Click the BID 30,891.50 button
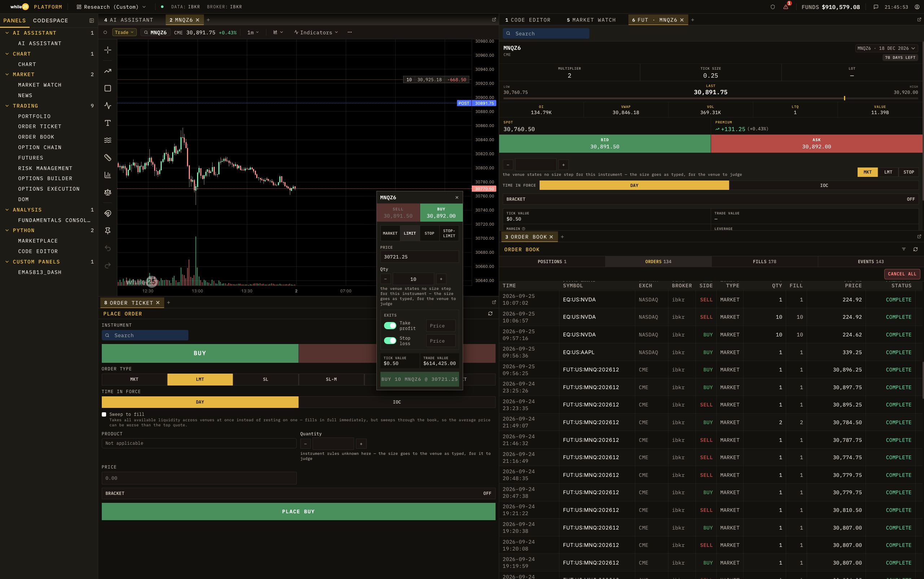924x579 pixels. pyautogui.click(x=605, y=144)
